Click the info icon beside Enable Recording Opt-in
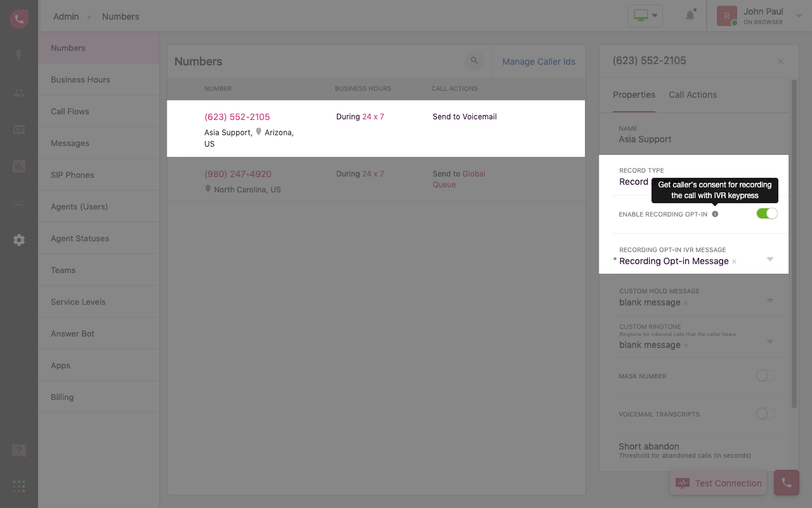The image size is (812, 508). coord(715,214)
